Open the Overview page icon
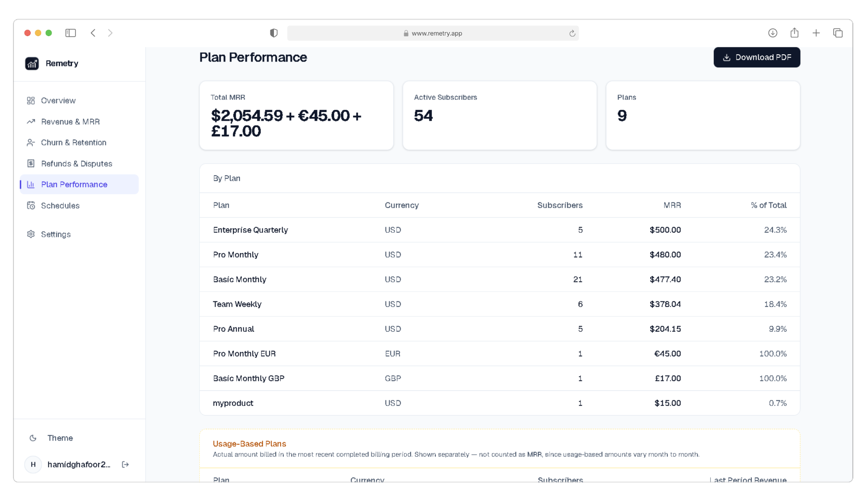 tap(31, 100)
